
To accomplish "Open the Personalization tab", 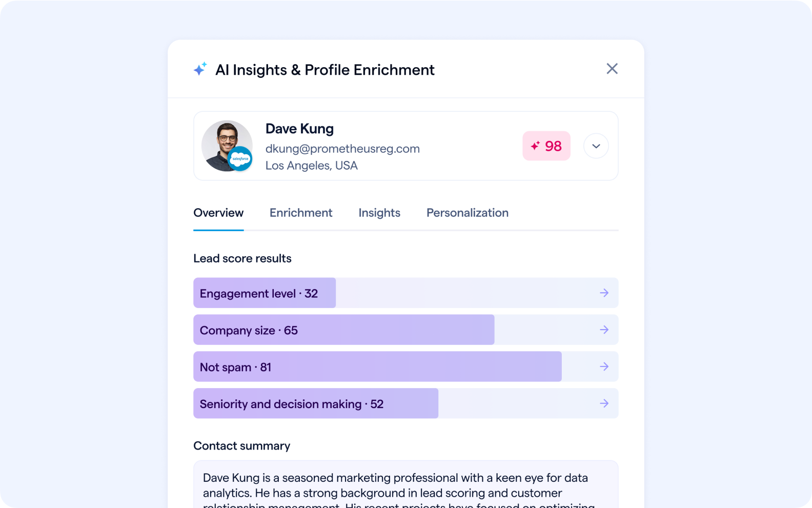I will (x=468, y=213).
